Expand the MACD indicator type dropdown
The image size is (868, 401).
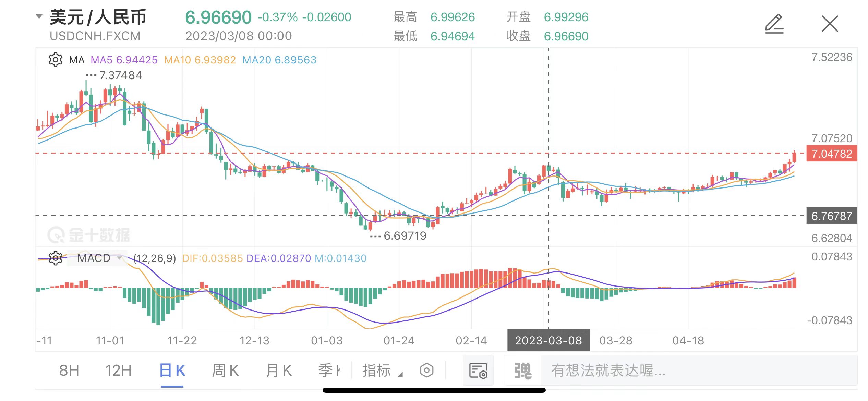119,258
